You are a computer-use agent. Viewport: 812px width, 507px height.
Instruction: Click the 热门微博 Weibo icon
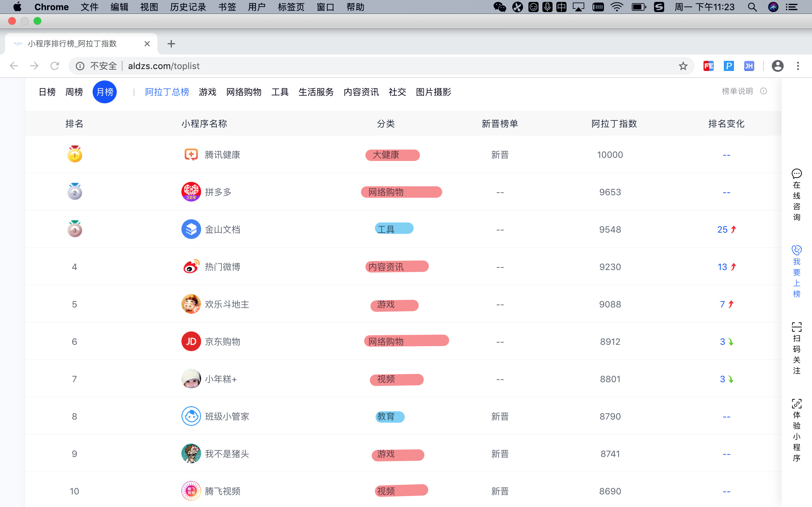pyautogui.click(x=191, y=267)
